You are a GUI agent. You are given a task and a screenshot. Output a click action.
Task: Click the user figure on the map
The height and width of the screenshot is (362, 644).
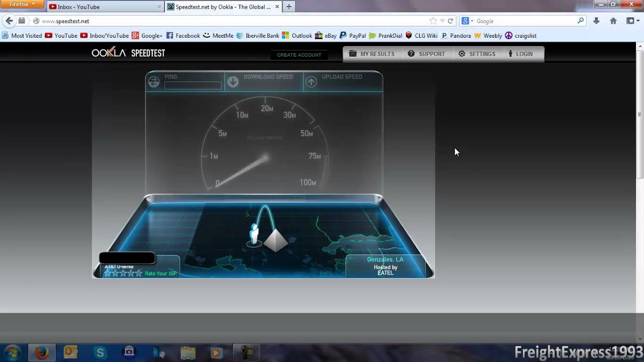click(x=254, y=235)
